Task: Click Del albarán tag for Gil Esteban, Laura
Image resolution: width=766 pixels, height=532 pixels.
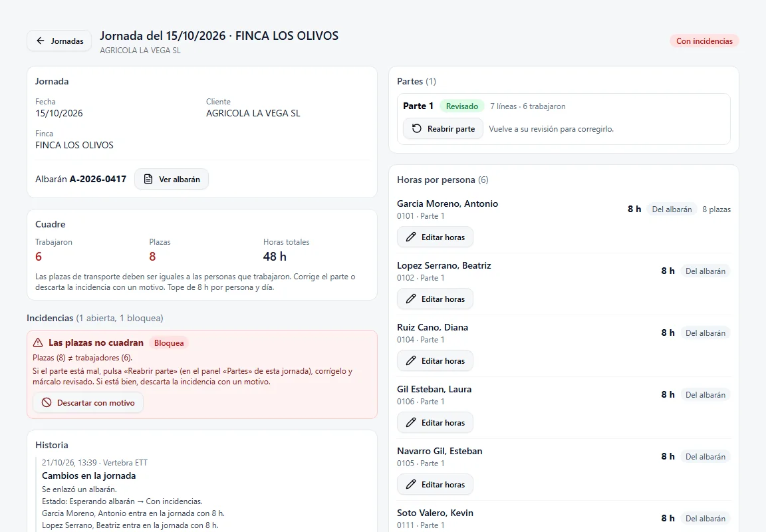Action: tap(705, 395)
